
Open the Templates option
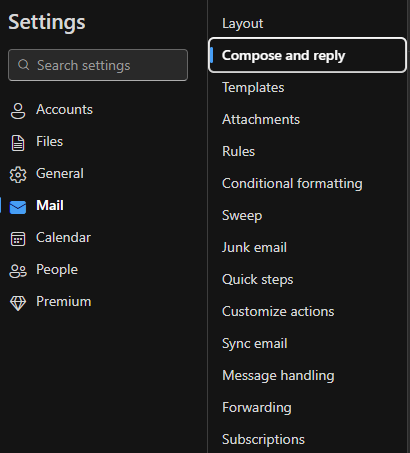pyautogui.click(x=253, y=87)
